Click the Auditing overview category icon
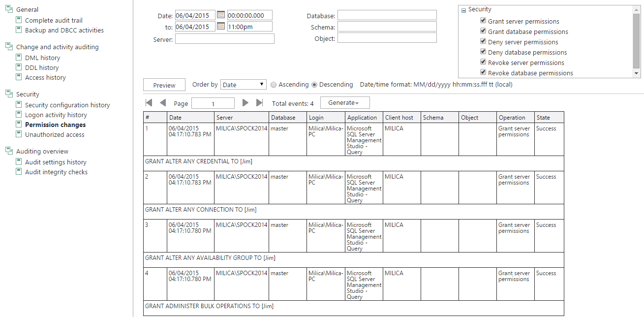Image resolution: width=644 pixels, height=317 pixels. [9, 151]
